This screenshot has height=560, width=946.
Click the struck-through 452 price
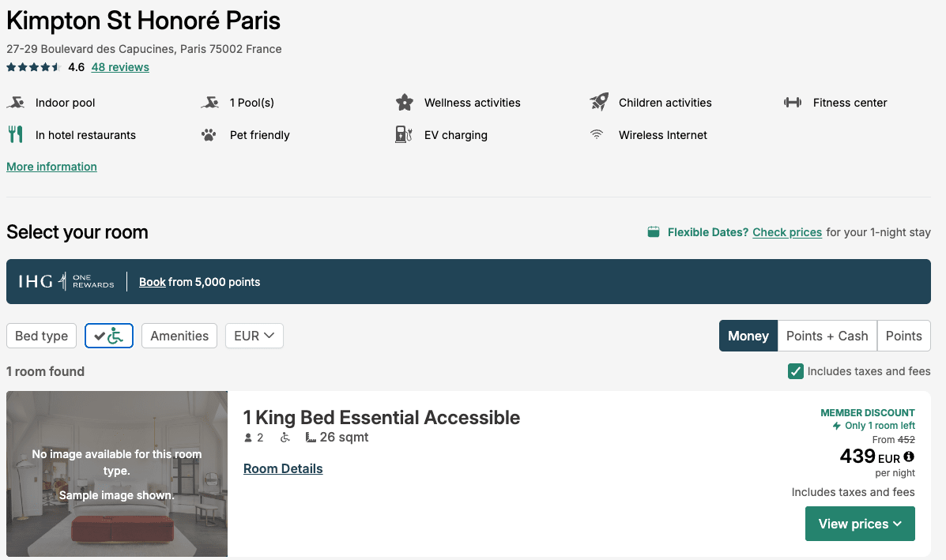(906, 439)
